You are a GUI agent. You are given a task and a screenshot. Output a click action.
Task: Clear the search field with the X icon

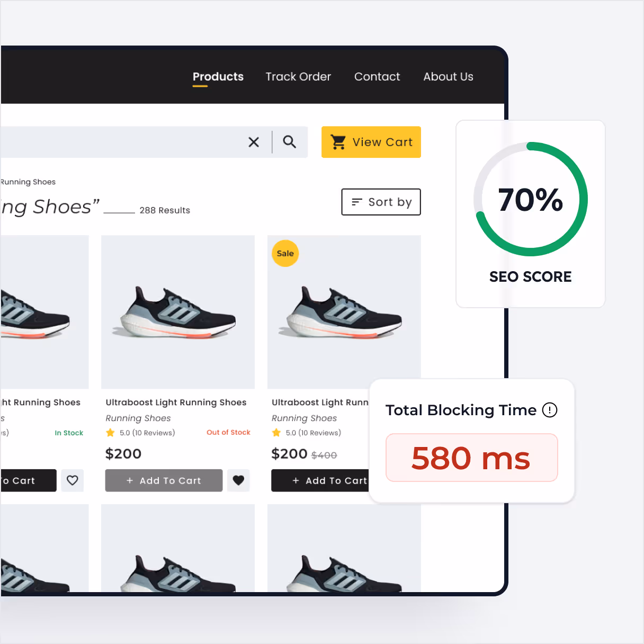(254, 142)
